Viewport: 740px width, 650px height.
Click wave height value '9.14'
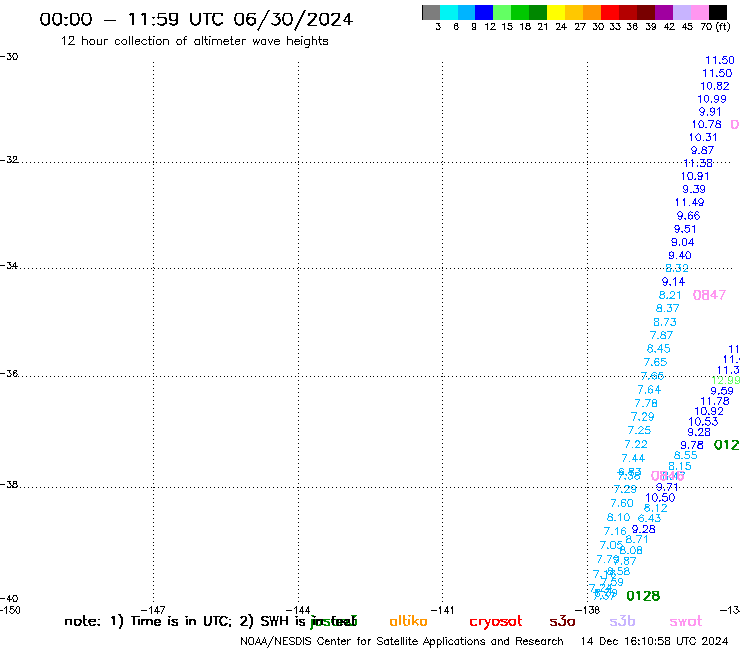673,282
